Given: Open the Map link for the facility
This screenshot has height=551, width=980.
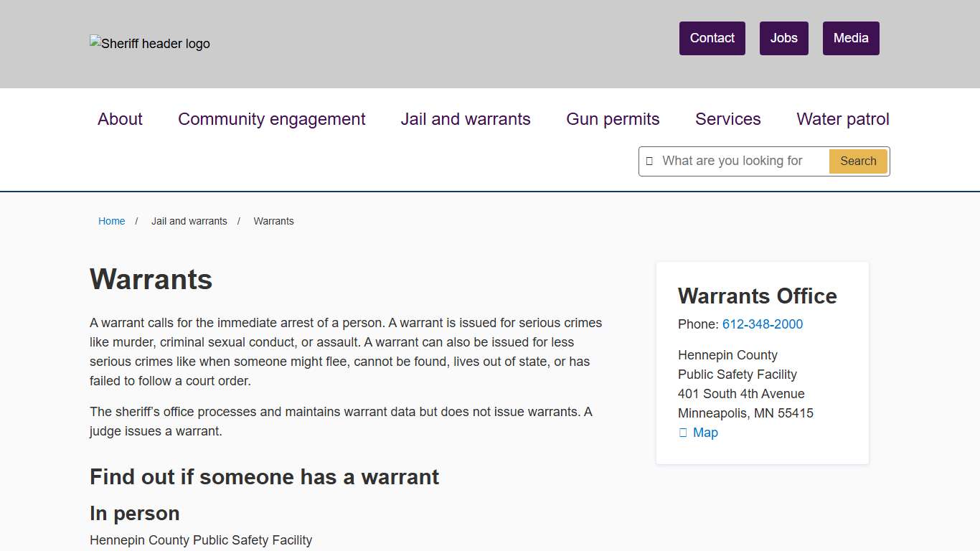Looking at the screenshot, I should (x=705, y=432).
